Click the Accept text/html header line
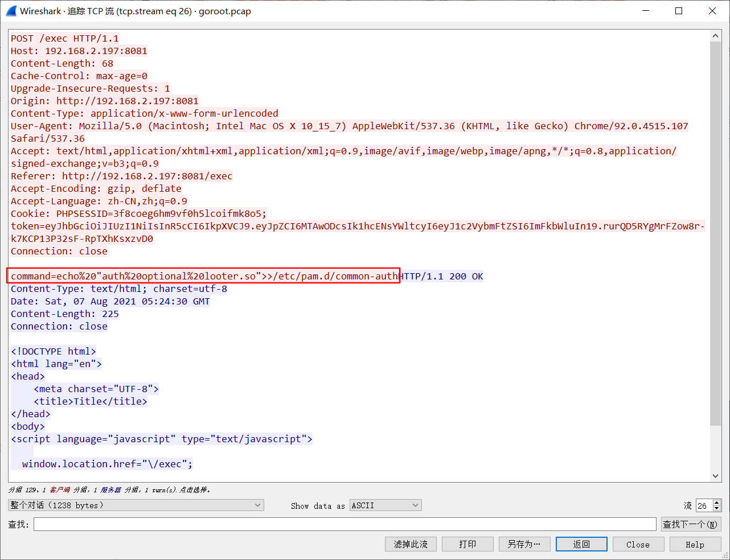 [x=344, y=151]
